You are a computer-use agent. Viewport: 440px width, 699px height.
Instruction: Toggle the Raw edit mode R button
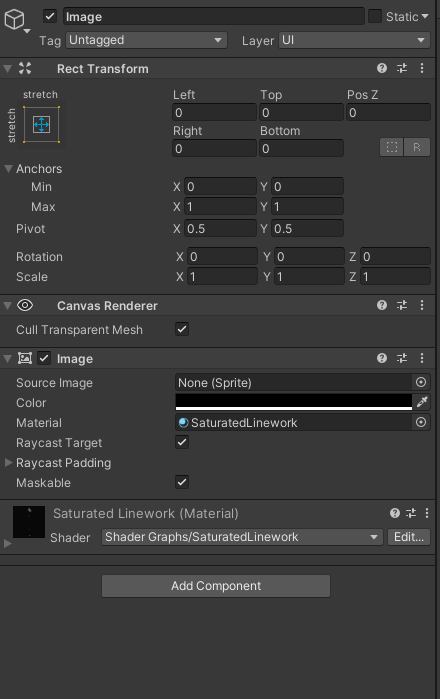[417, 147]
